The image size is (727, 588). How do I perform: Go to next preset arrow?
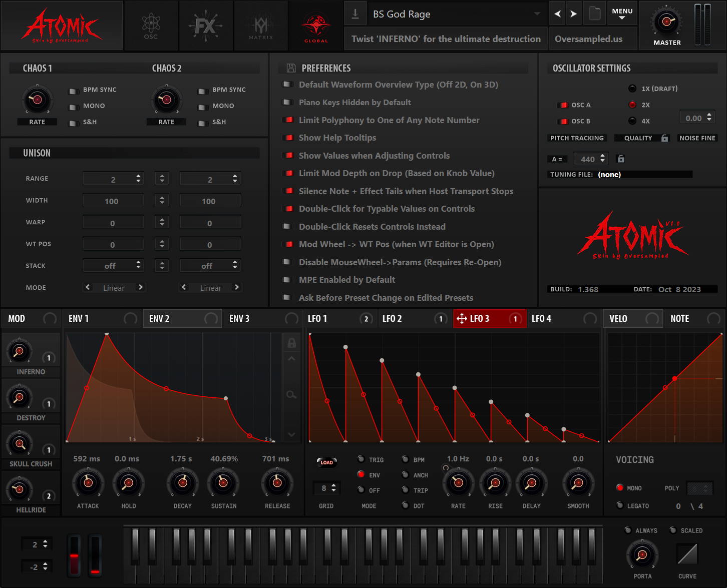pos(574,14)
